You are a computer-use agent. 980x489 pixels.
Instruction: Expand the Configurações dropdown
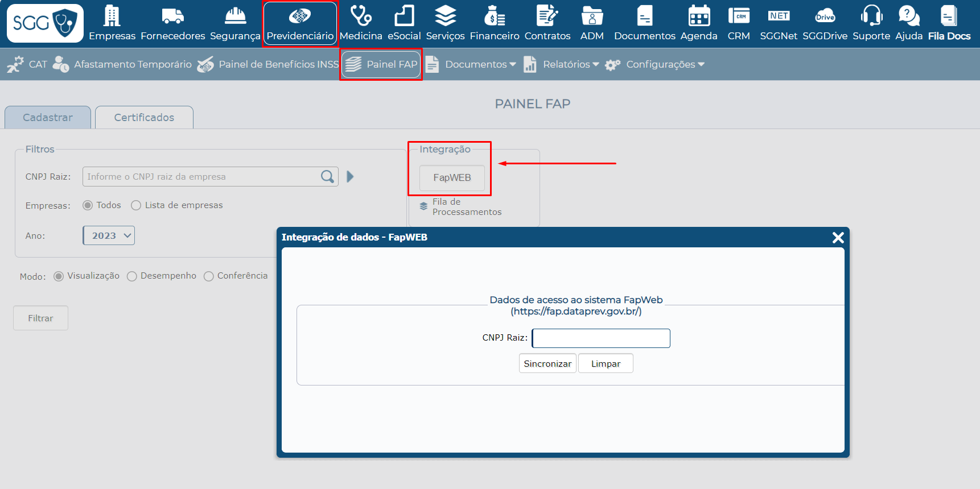[x=654, y=64]
